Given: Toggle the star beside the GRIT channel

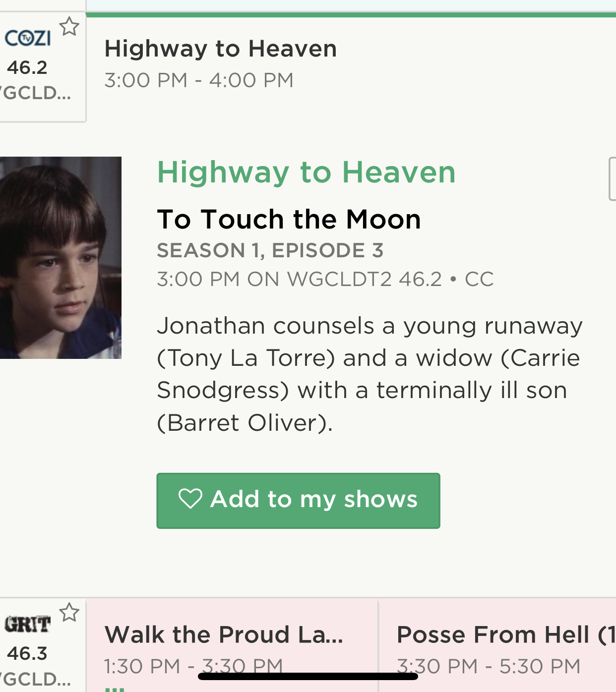Looking at the screenshot, I should pos(69,613).
